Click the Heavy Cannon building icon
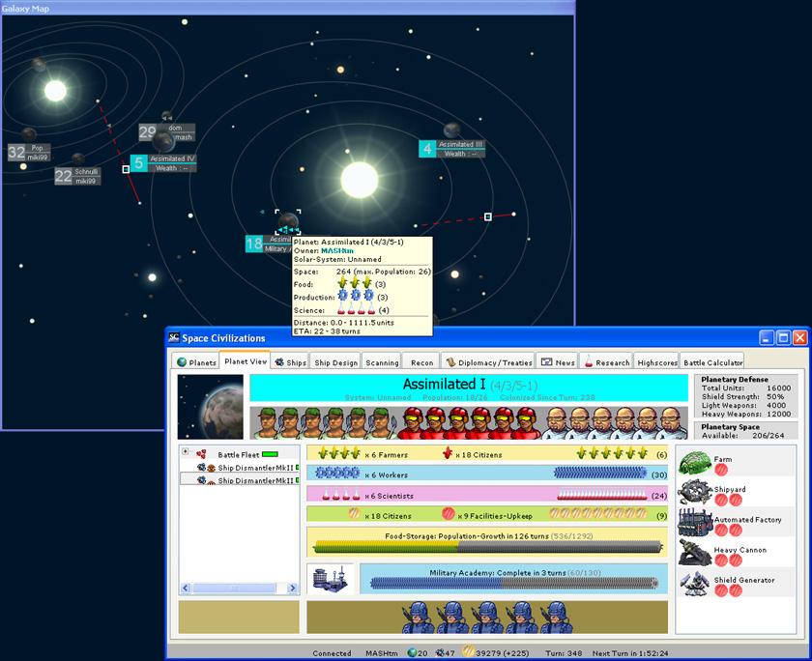Screen dimensions: 812x661 point(695,553)
